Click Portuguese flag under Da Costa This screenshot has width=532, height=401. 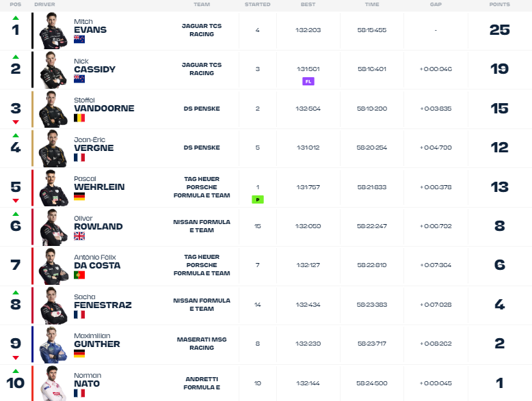79,275
